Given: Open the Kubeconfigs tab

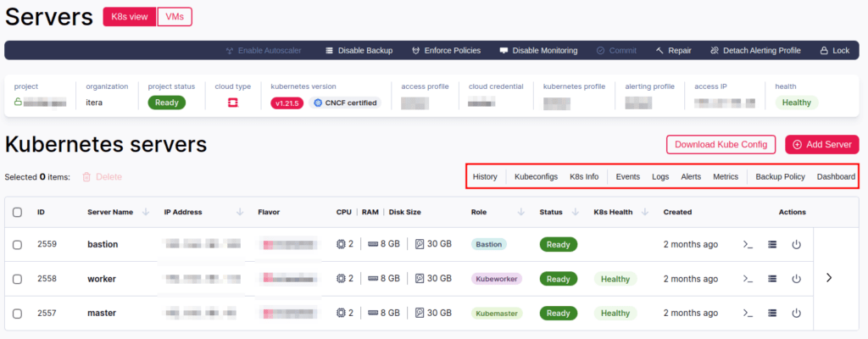Looking at the screenshot, I should [536, 177].
